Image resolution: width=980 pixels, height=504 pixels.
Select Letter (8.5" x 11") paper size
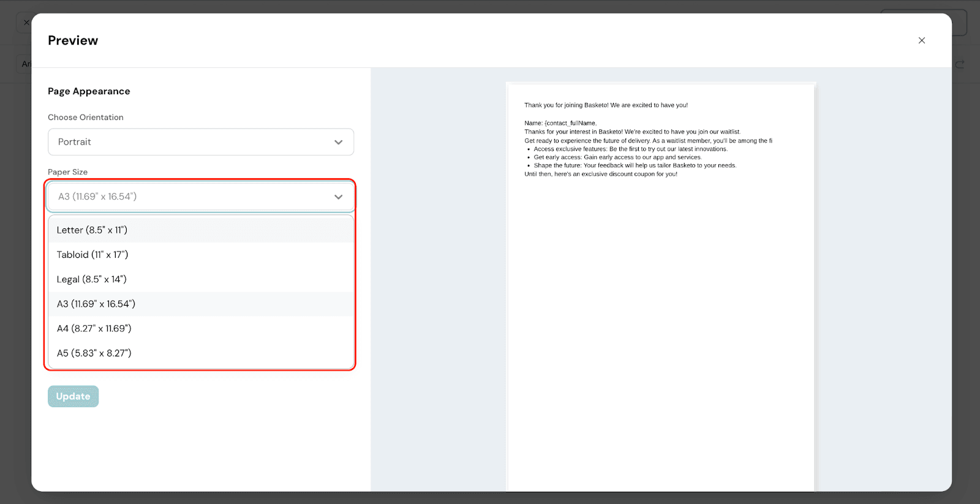pos(92,230)
